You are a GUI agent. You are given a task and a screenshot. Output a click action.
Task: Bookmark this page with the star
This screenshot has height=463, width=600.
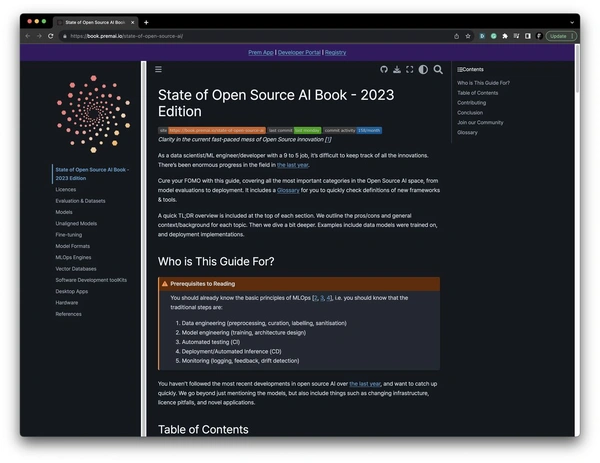click(468, 36)
